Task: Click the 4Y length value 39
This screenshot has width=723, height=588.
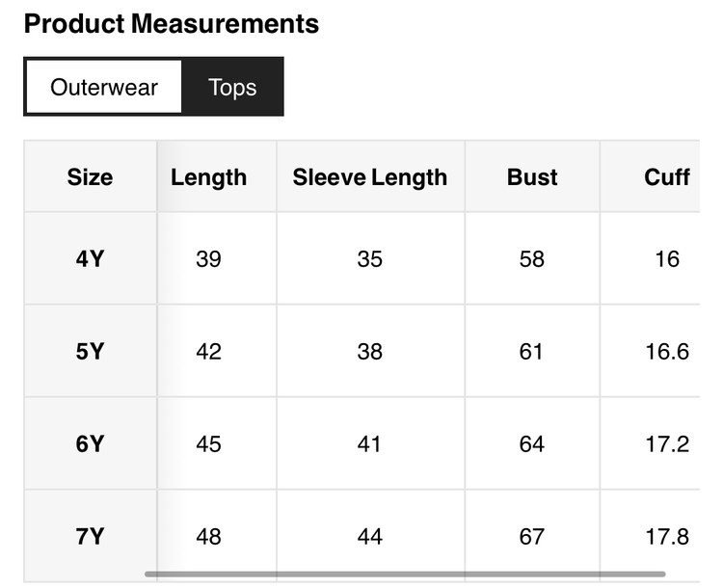Action: pos(208,259)
